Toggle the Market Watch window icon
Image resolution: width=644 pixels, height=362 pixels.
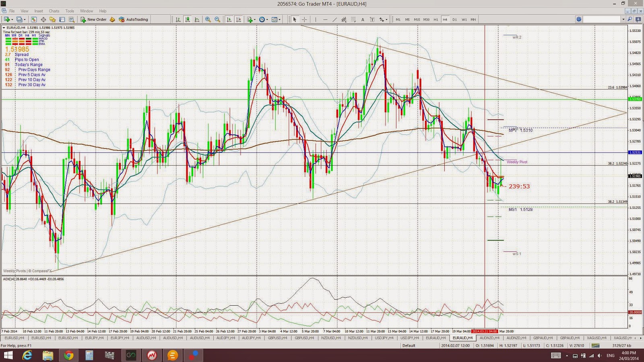(34, 19)
